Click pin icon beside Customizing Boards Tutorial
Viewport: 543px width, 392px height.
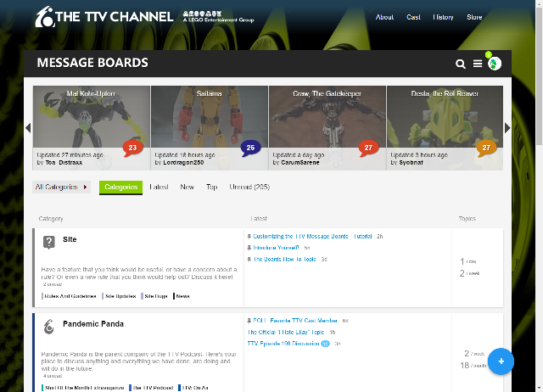click(249, 237)
